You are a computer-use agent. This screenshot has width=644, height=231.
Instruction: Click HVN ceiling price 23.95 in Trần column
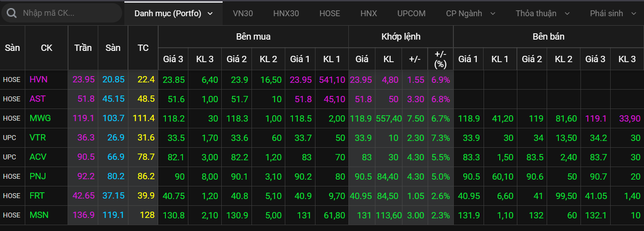(x=83, y=80)
